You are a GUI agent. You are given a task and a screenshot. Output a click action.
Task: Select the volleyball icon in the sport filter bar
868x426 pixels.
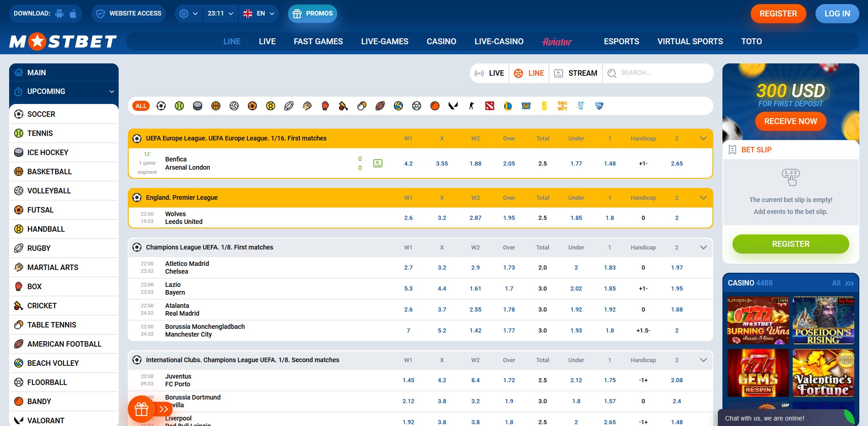click(234, 106)
